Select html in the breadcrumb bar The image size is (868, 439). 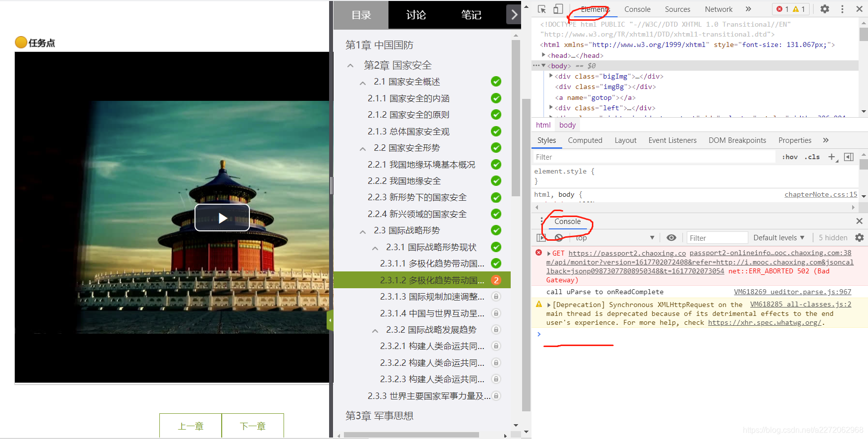tap(543, 125)
